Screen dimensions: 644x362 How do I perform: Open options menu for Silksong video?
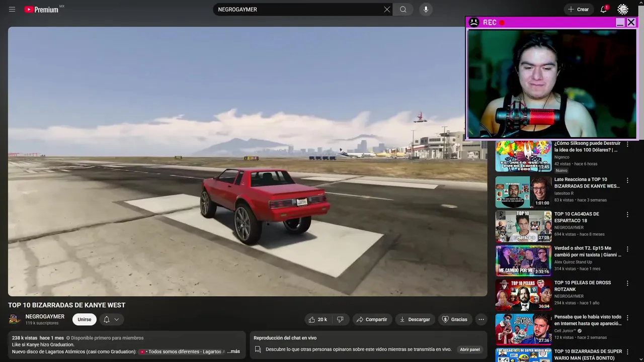coord(627,144)
